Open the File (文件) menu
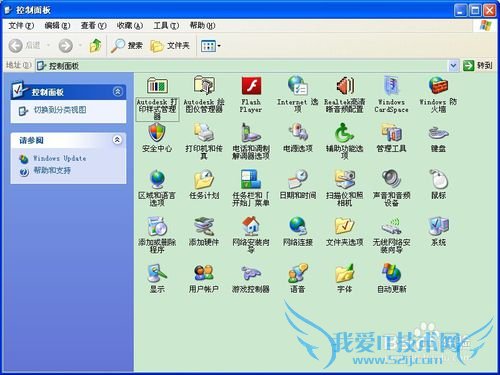Viewport: 500px width, 375px height. click(x=21, y=25)
